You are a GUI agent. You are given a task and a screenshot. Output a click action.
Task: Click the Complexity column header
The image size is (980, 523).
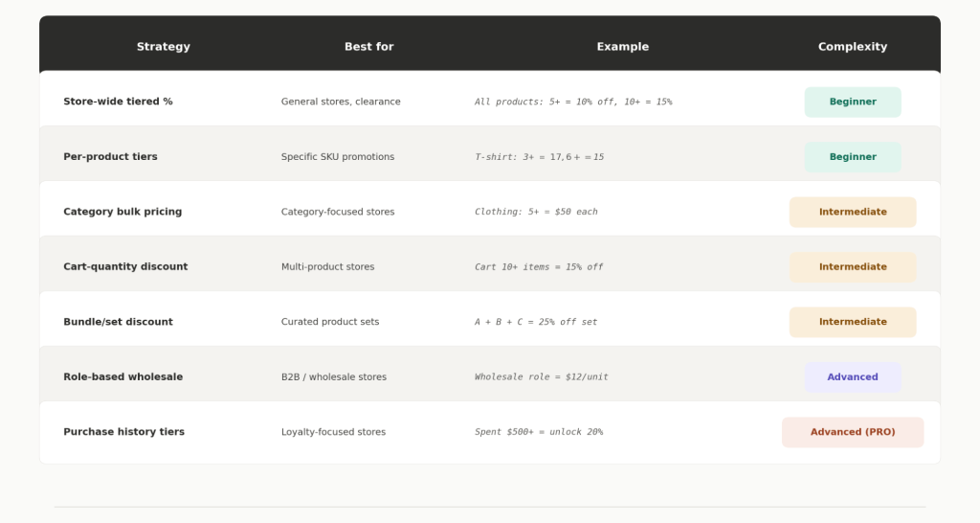(852, 46)
